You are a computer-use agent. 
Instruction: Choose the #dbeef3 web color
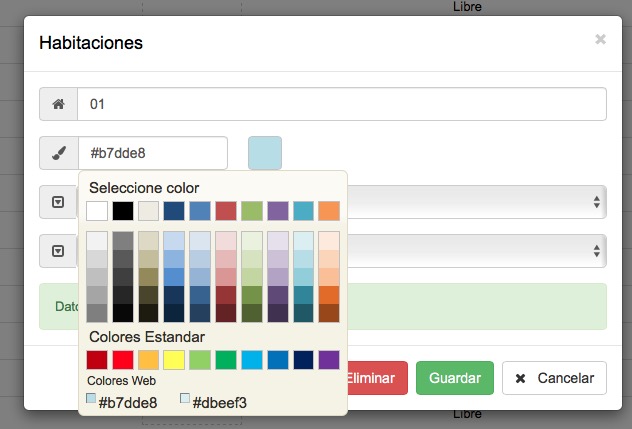[213, 402]
